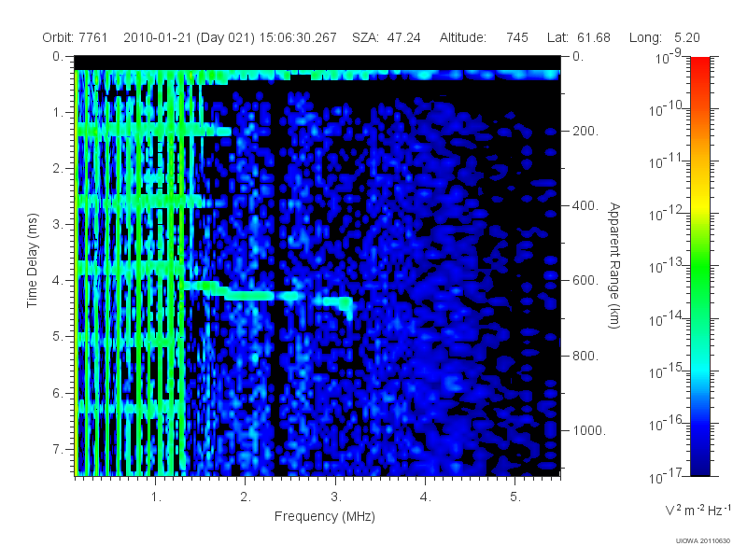Image resolution: width=747 pixels, height=560 pixels.
Task: Click the '2.' tick label on frequency axis
Action: tap(246, 497)
